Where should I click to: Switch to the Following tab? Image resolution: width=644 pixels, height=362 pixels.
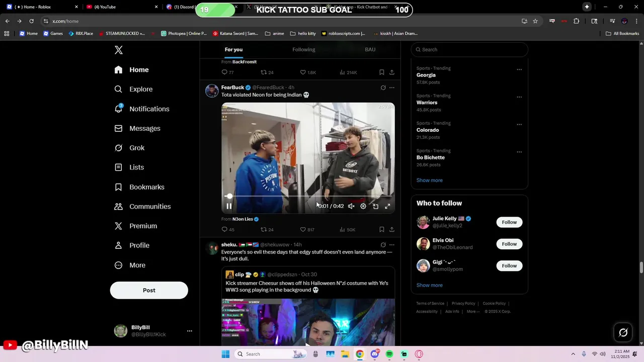tap(304, 49)
